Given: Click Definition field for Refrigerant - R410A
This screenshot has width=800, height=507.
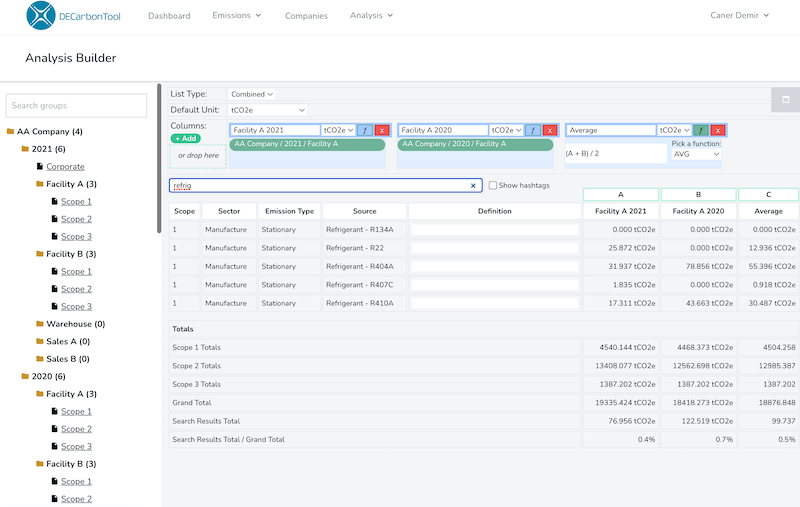Looking at the screenshot, I should coord(494,303).
